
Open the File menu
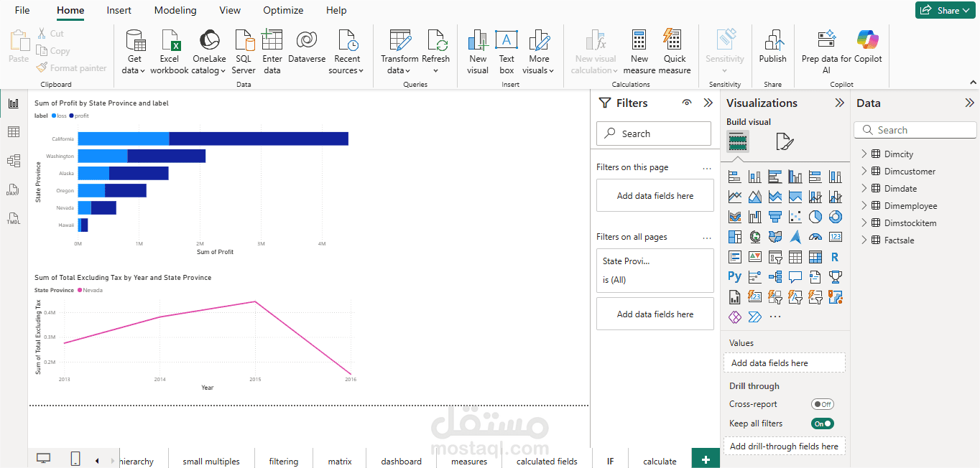(x=22, y=10)
